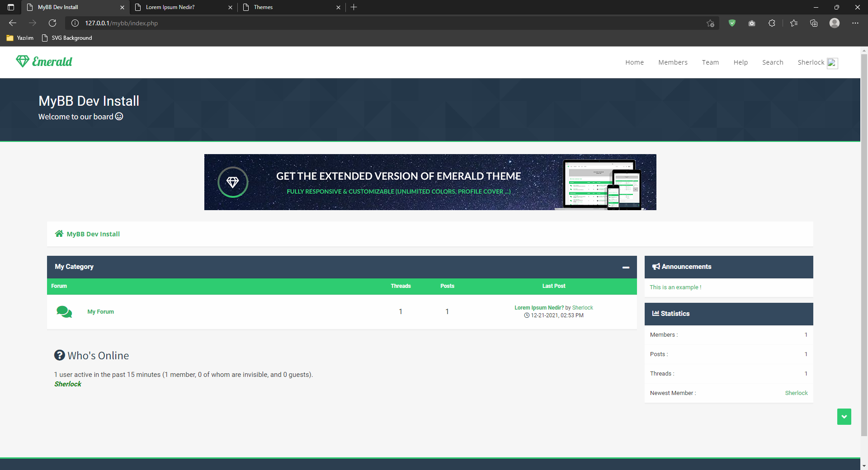Open the tab actions menu icon
Viewport: 868px width, 470px height.
11,7
